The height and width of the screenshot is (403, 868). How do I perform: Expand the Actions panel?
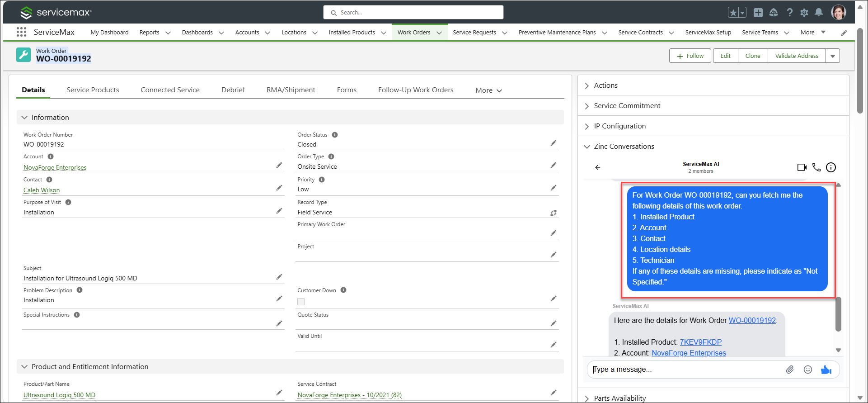click(587, 86)
